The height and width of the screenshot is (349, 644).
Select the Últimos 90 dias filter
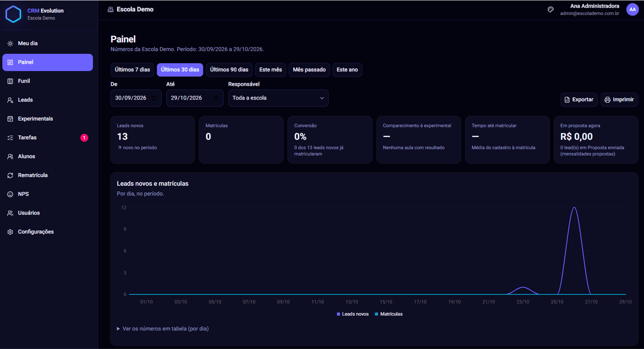coord(229,70)
